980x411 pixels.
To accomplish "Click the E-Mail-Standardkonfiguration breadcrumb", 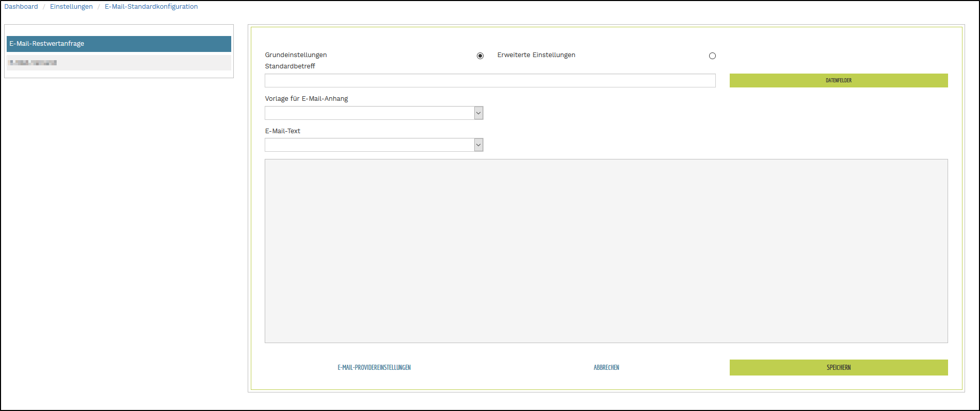I will [151, 7].
